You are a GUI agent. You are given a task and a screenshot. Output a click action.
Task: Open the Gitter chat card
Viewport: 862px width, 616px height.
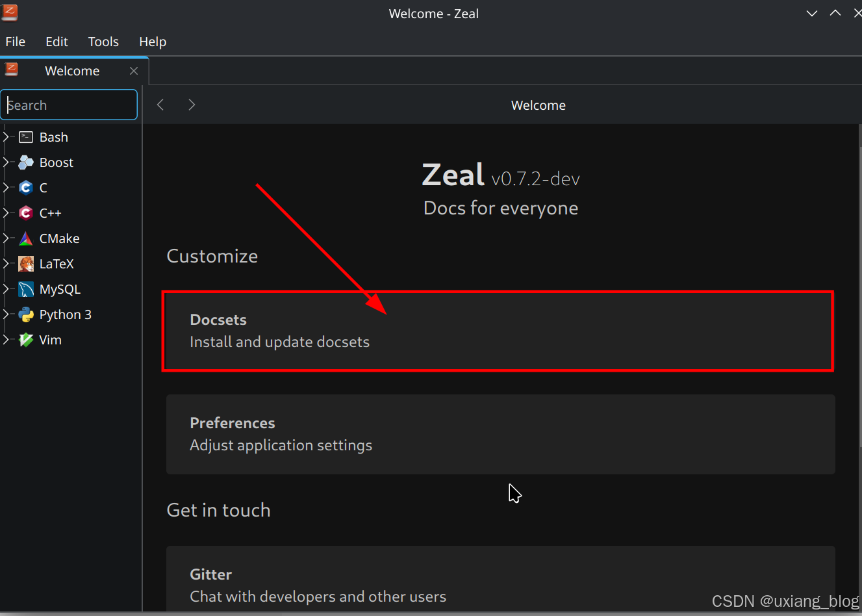coord(500,578)
